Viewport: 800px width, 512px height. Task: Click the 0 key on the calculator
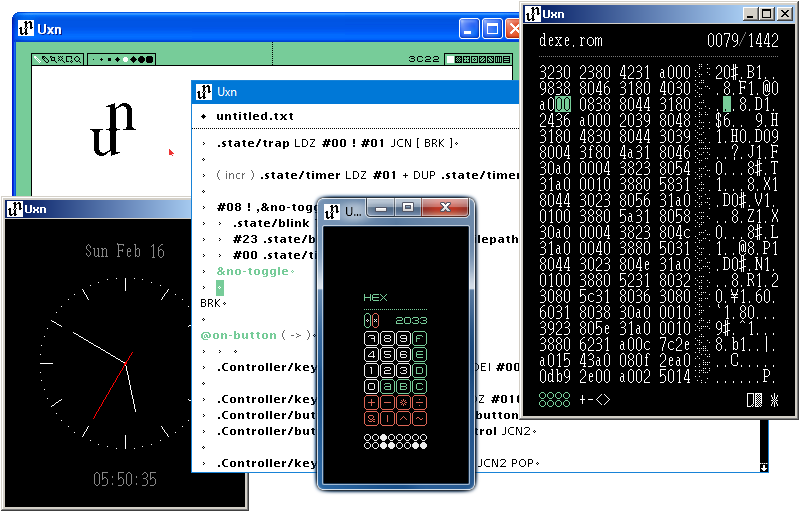[371, 386]
